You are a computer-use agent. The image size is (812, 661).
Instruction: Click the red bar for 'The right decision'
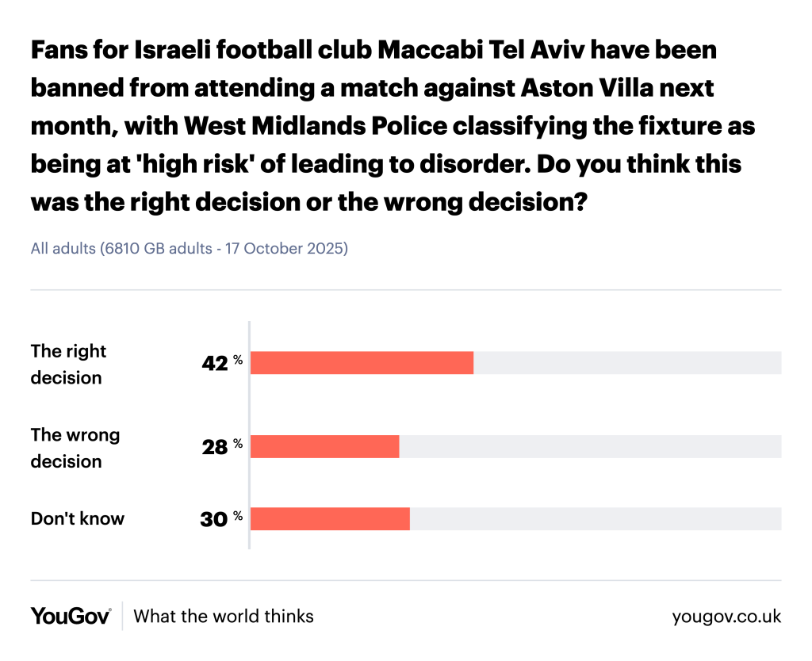click(362, 363)
